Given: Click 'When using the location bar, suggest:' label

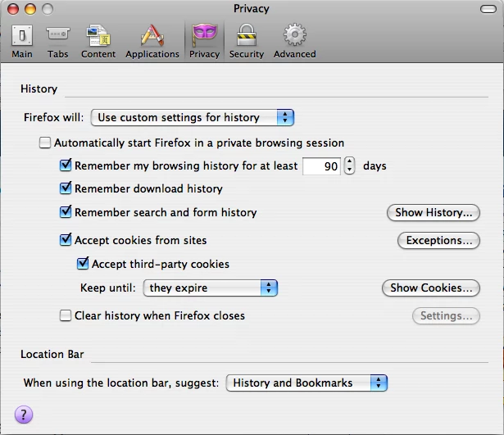Looking at the screenshot, I should coord(121,383).
